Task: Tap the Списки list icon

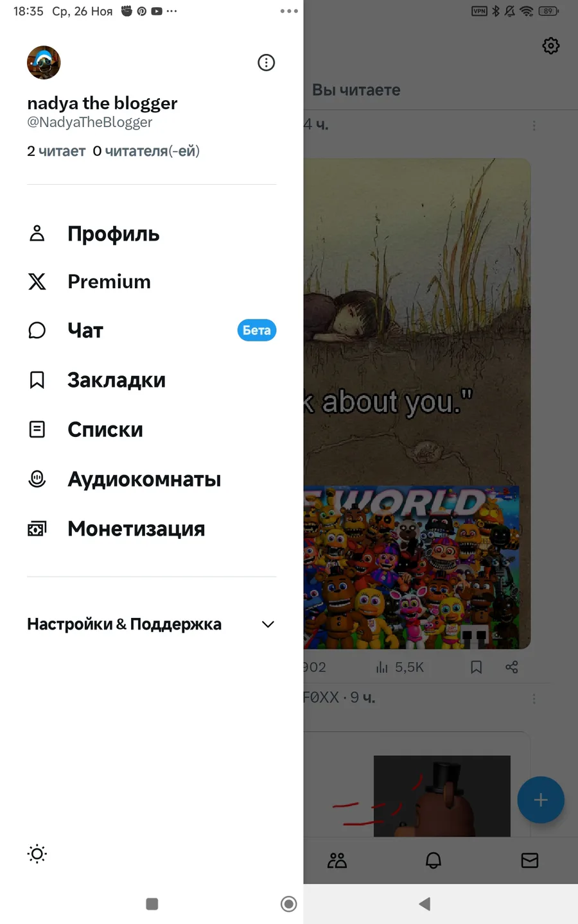Action: pos(37,429)
